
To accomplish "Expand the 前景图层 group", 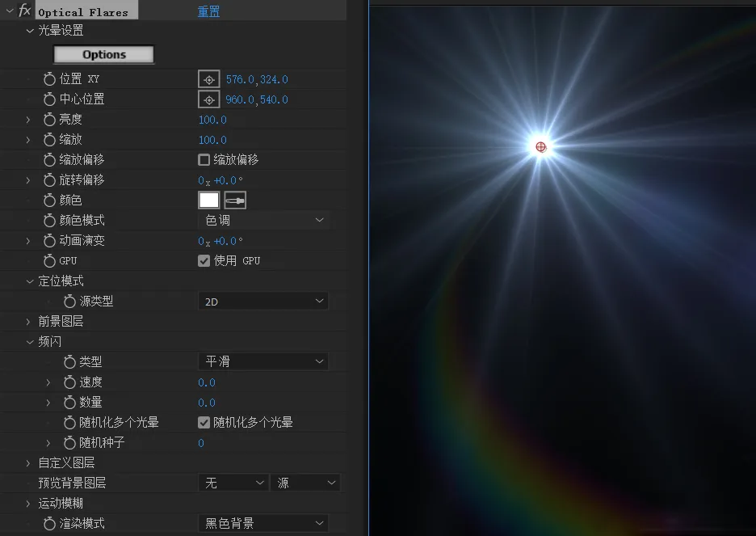I will tap(29, 322).
